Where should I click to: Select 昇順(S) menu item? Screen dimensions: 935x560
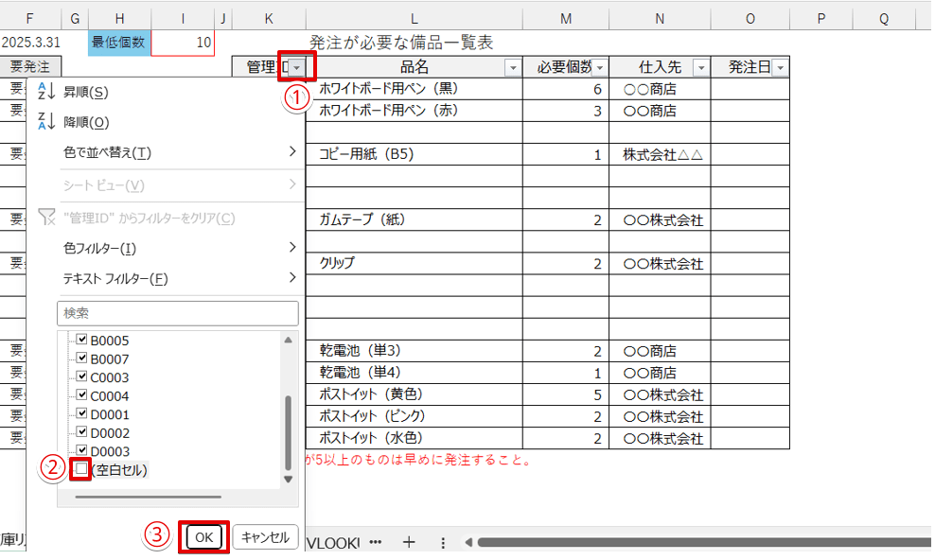click(166, 92)
